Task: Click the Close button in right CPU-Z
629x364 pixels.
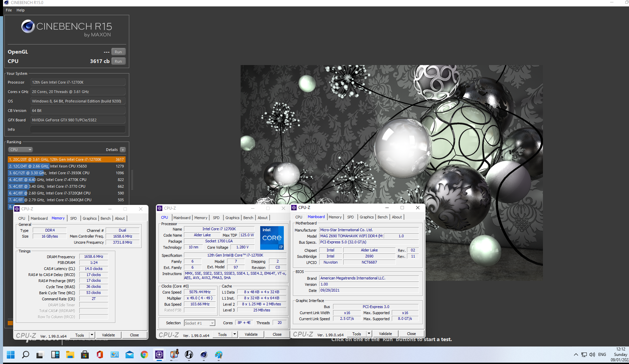Action: pyautogui.click(x=411, y=334)
